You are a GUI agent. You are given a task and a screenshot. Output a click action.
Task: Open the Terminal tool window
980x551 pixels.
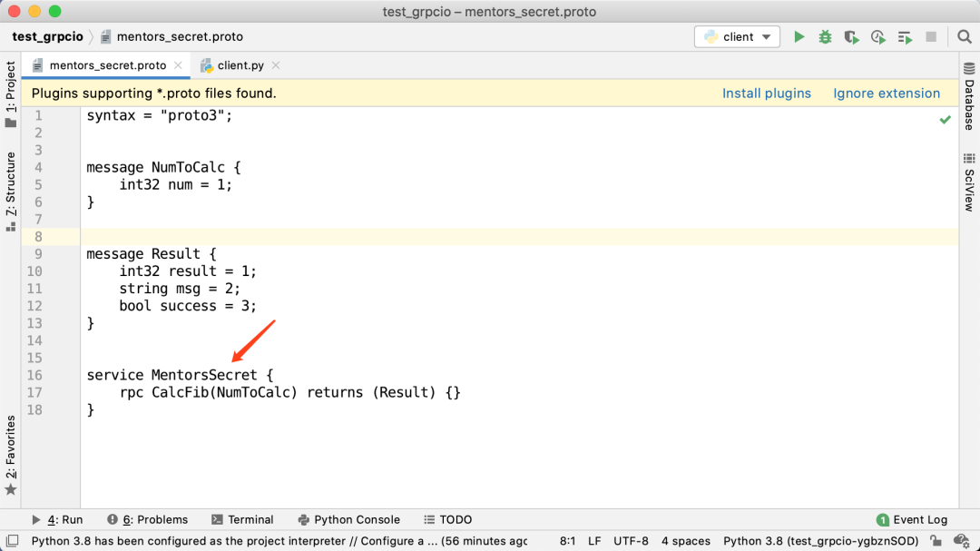tap(242, 520)
